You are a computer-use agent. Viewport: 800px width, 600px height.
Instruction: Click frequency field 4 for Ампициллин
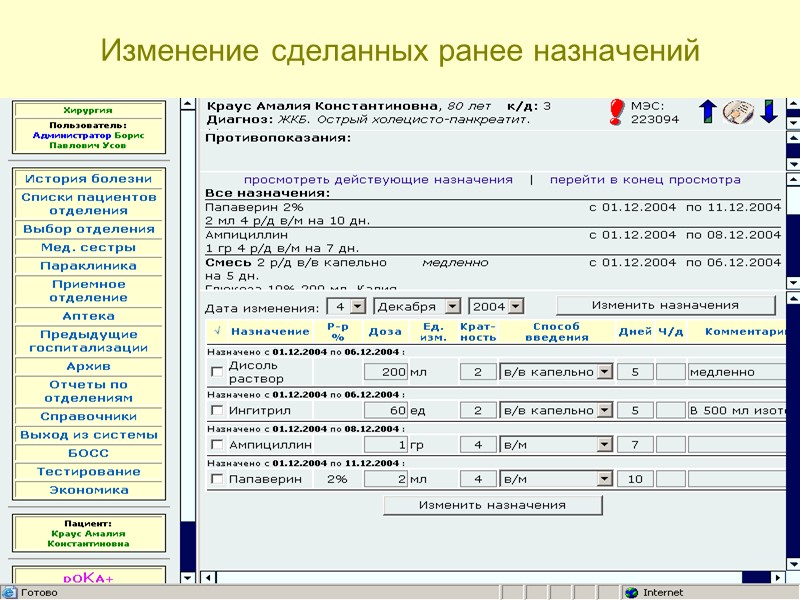478,444
